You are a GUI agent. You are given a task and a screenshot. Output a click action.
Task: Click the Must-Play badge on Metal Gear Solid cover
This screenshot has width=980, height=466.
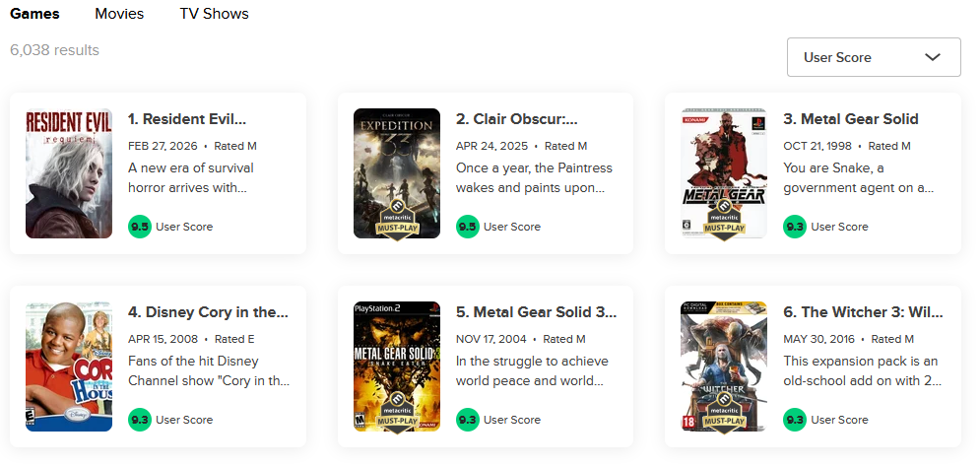click(x=723, y=222)
